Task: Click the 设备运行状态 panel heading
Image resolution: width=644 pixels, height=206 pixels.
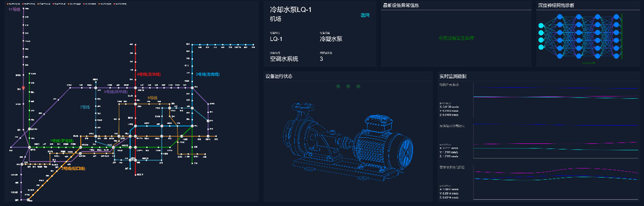Action: click(279, 76)
